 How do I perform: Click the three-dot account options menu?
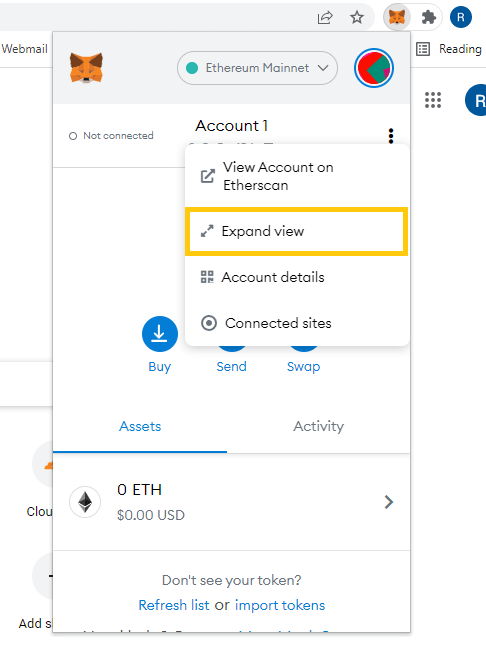click(391, 136)
